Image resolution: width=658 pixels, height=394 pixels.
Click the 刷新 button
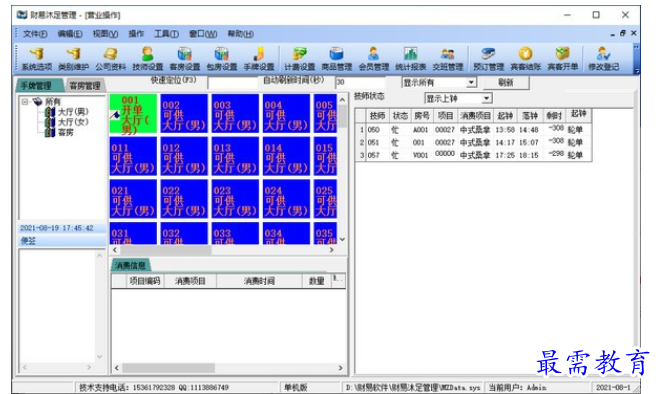(x=506, y=83)
